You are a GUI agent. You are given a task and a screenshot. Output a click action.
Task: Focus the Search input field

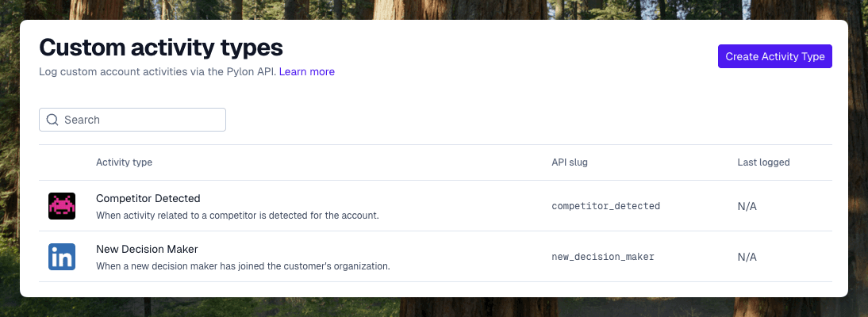133,120
